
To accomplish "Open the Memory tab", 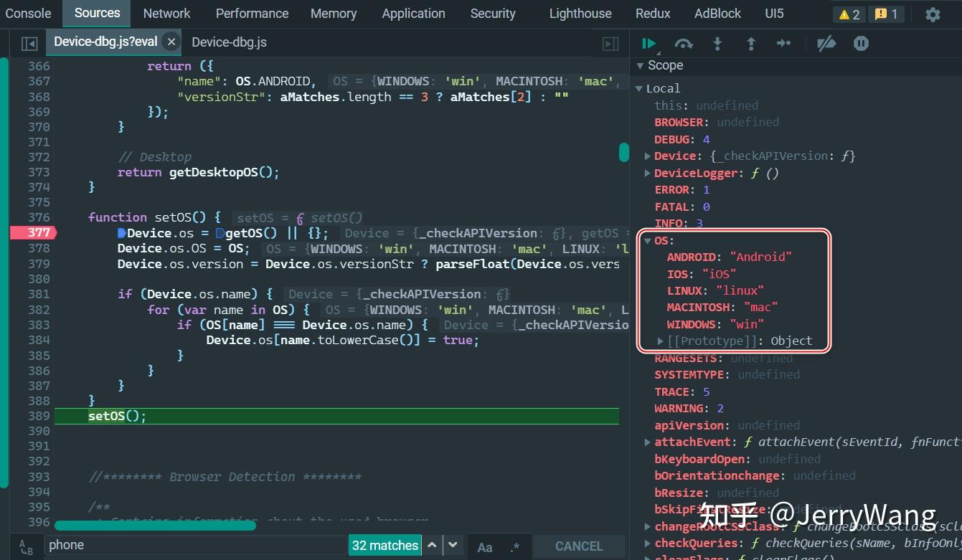I will click(334, 14).
